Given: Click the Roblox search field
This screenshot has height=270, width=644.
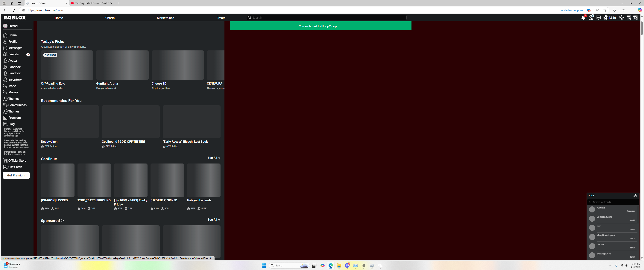Looking at the screenshot, I should pos(326,18).
